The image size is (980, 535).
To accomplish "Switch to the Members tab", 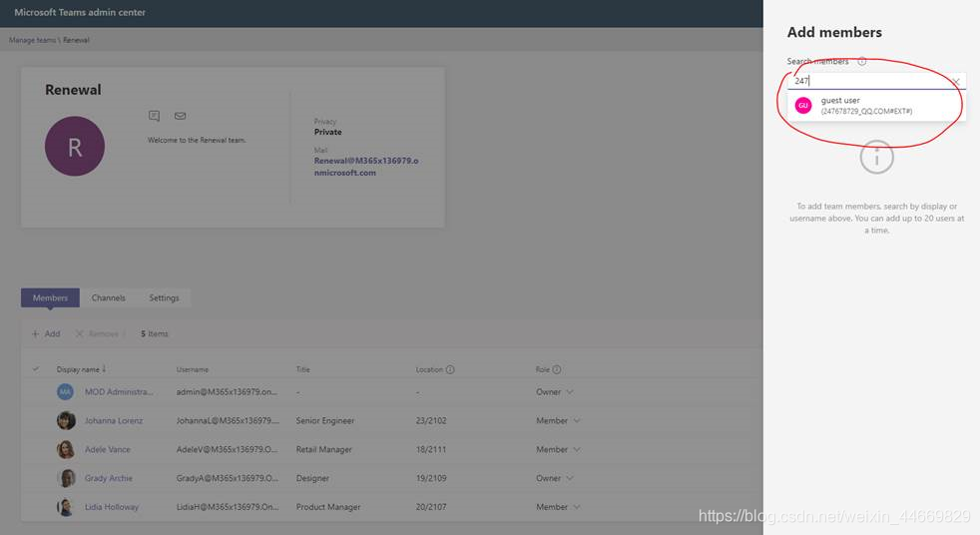I will pyautogui.click(x=50, y=297).
